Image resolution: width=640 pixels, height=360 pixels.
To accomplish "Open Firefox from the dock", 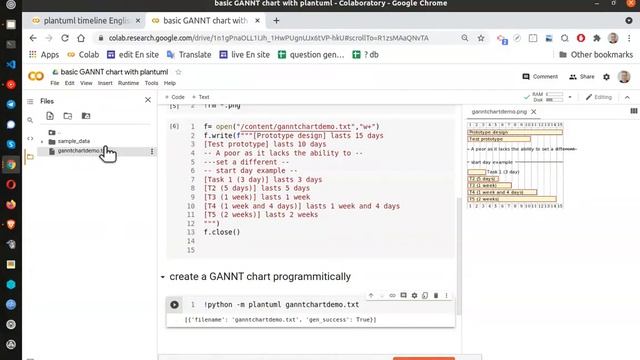I will (x=11, y=204).
